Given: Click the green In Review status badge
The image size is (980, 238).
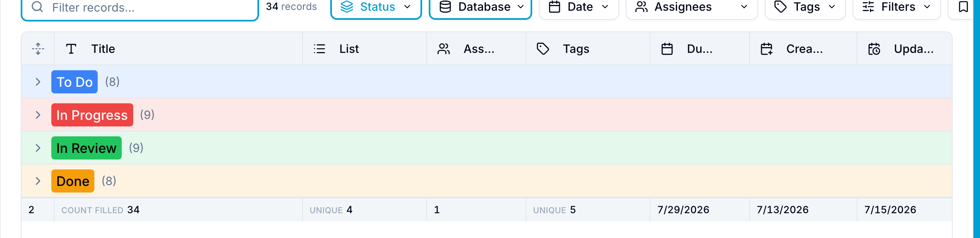Looking at the screenshot, I should point(86,148).
